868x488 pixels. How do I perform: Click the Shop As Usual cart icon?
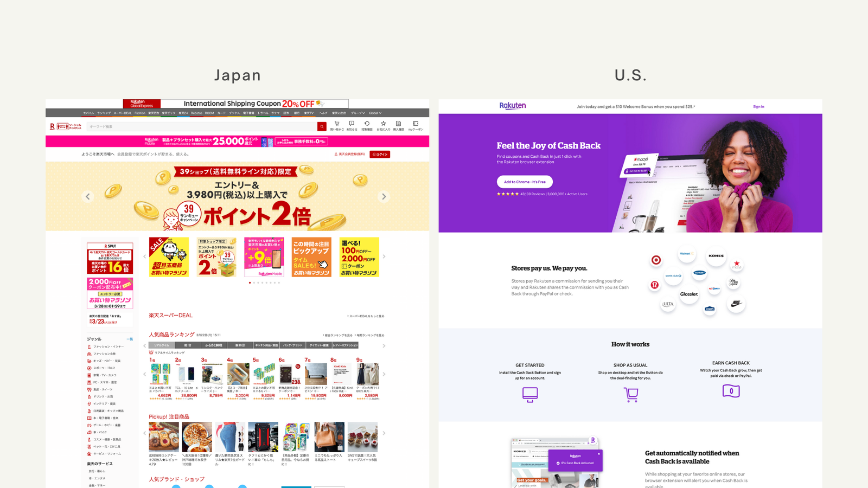631,394
